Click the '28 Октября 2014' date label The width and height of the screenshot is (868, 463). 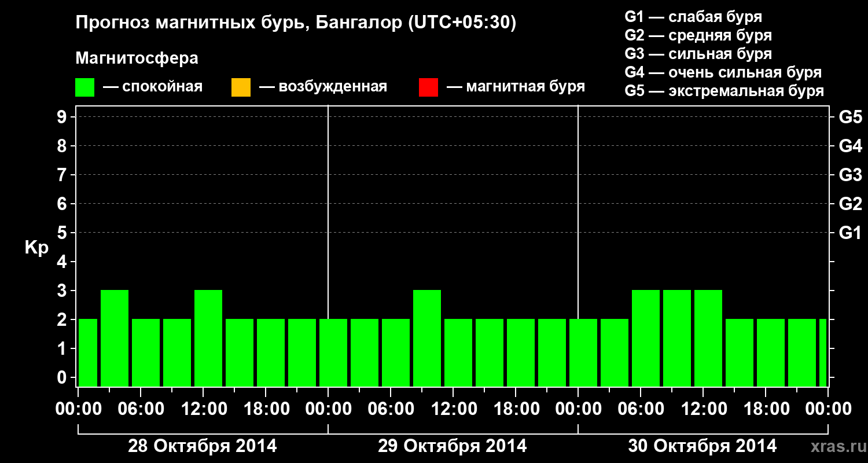[x=202, y=446]
